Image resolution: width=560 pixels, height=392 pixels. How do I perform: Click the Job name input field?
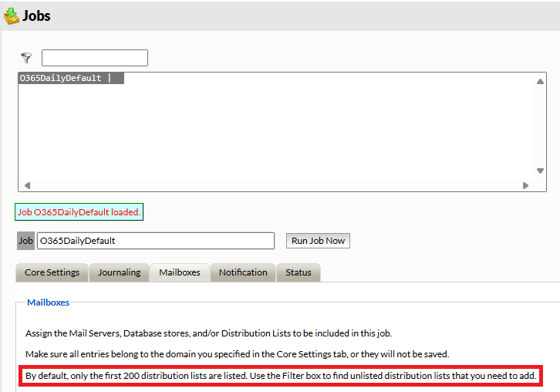[156, 241]
